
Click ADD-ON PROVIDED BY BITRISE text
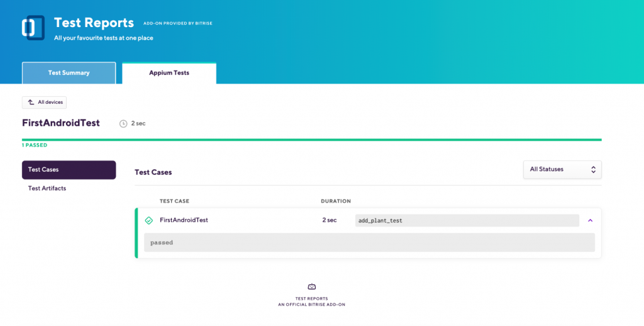click(178, 23)
